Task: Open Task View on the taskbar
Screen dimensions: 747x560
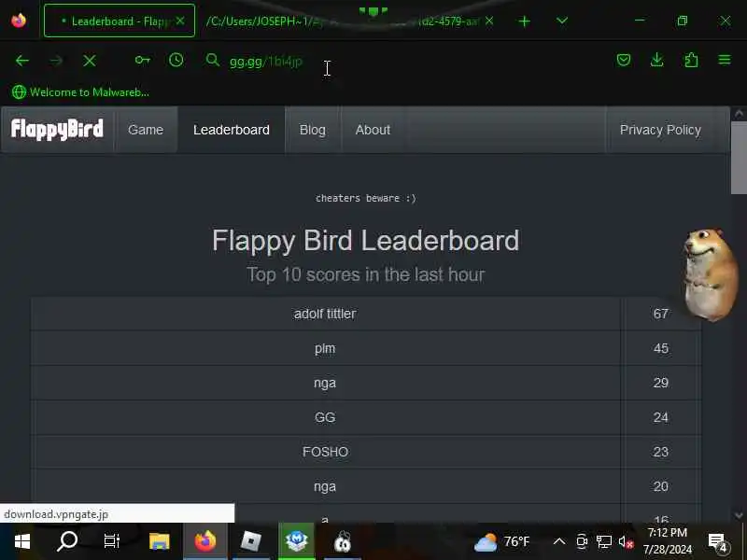Action: click(x=111, y=541)
